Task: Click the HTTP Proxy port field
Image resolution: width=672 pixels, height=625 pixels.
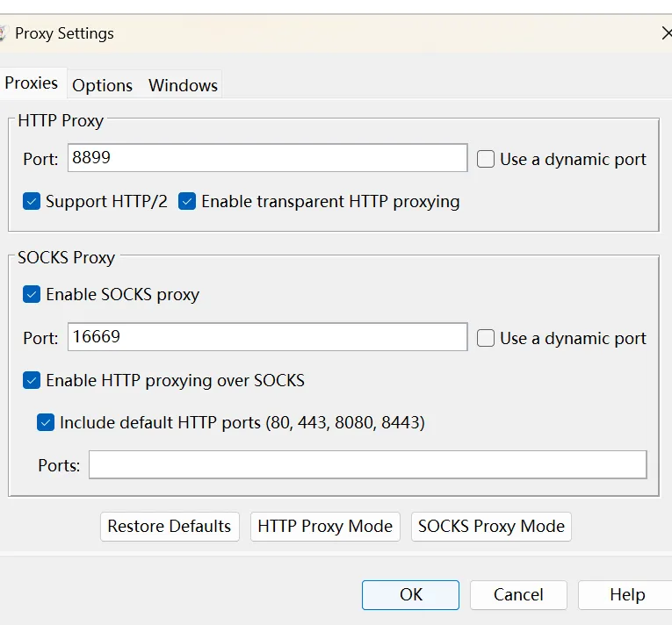Action: [x=267, y=158]
